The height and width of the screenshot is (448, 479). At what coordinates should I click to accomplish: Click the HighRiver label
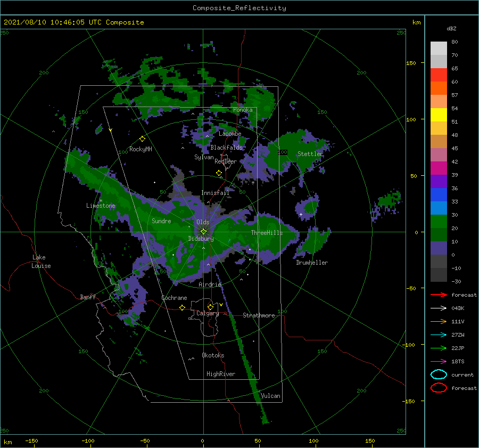click(x=220, y=374)
